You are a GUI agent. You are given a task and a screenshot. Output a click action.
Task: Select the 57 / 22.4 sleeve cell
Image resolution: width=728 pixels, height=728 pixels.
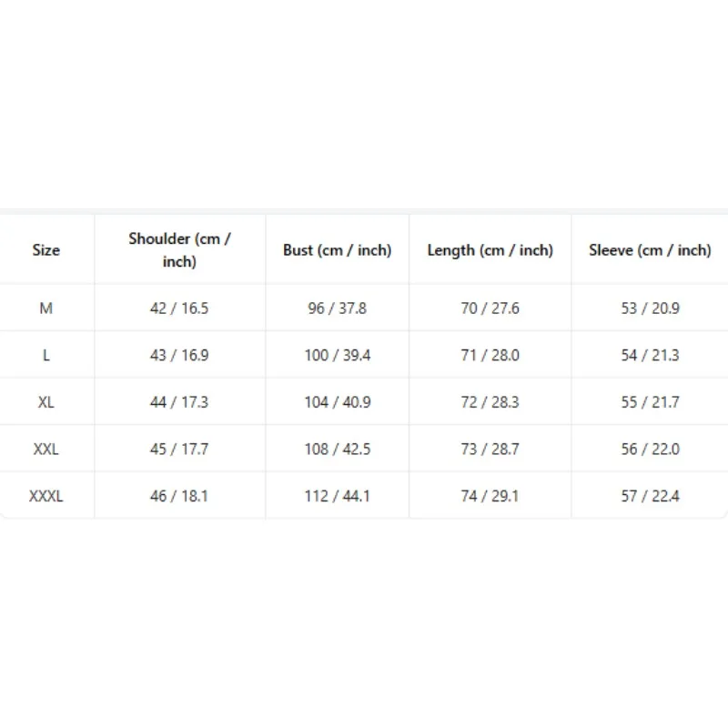click(x=650, y=496)
